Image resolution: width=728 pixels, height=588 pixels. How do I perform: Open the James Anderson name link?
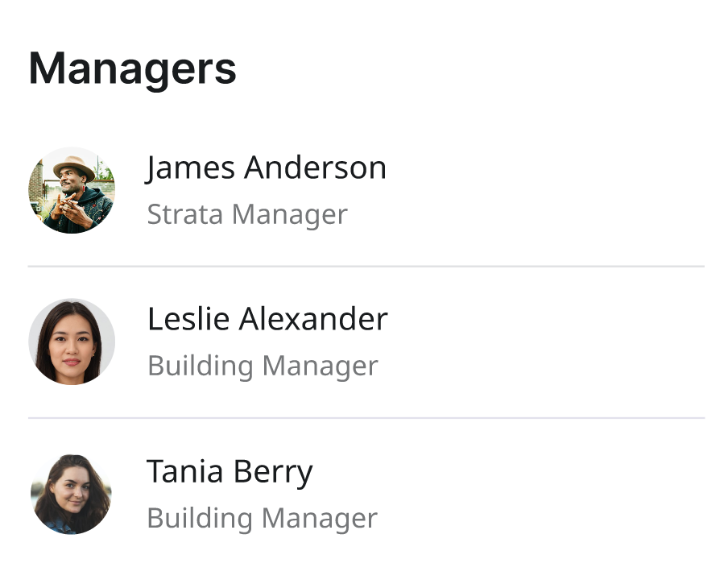[x=266, y=168]
